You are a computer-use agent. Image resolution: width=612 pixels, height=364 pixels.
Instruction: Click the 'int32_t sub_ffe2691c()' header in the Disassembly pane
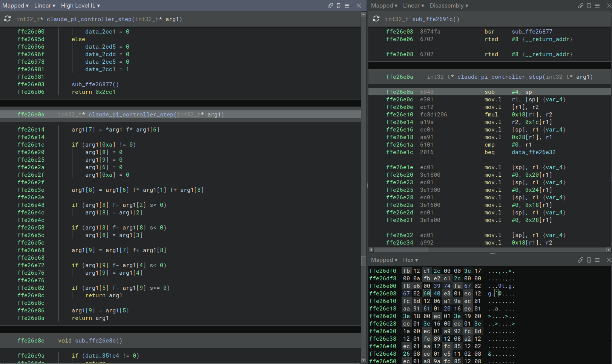click(422, 19)
